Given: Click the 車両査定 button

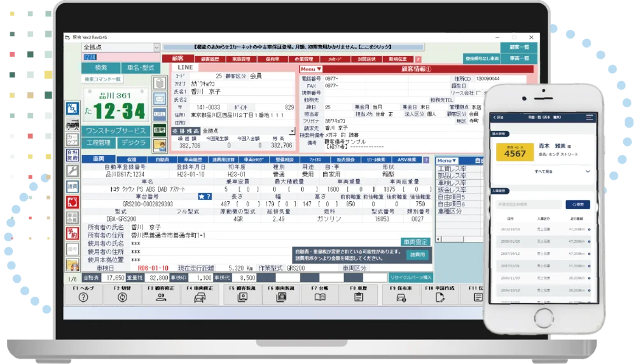Looking at the screenshot, I should 416,242.
